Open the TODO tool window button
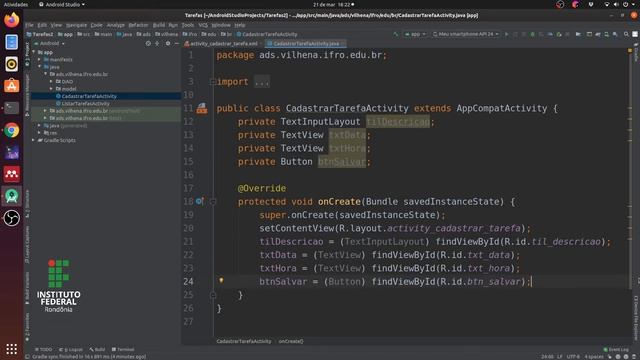The width and height of the screenshot is (640, 360). [x=44, y=349]
